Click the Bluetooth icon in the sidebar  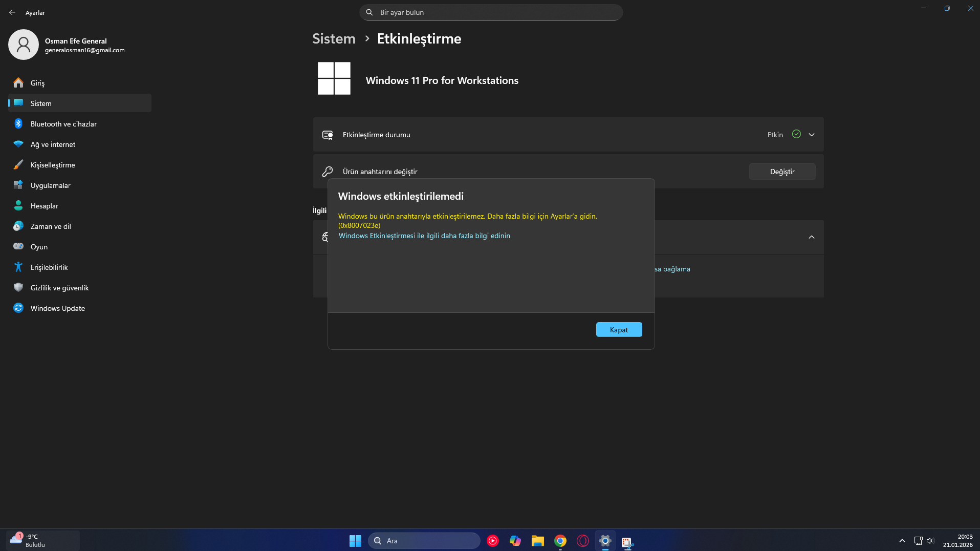(x=18, y=123)
